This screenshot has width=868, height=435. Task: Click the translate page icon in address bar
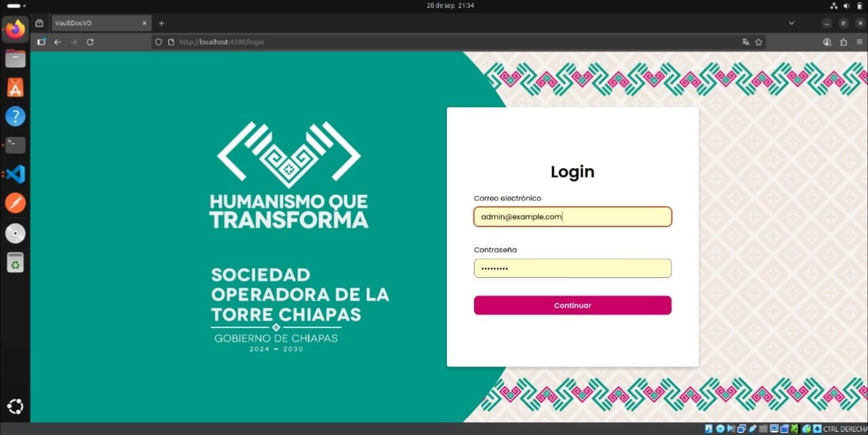[x=746, y=42]
